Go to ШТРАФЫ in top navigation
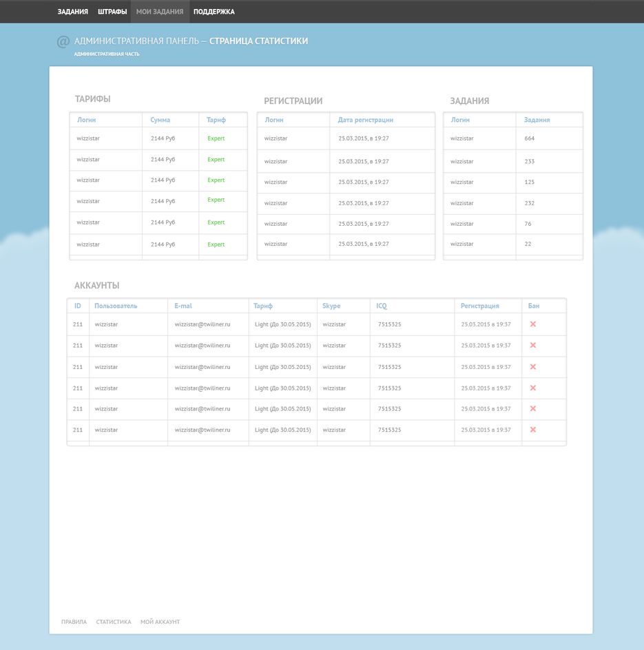The image size is (644, 650). click(112, 12)
